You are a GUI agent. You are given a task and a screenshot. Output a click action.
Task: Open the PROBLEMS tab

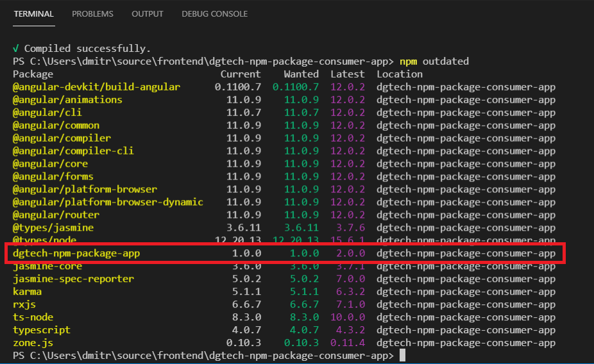(92, 13)
